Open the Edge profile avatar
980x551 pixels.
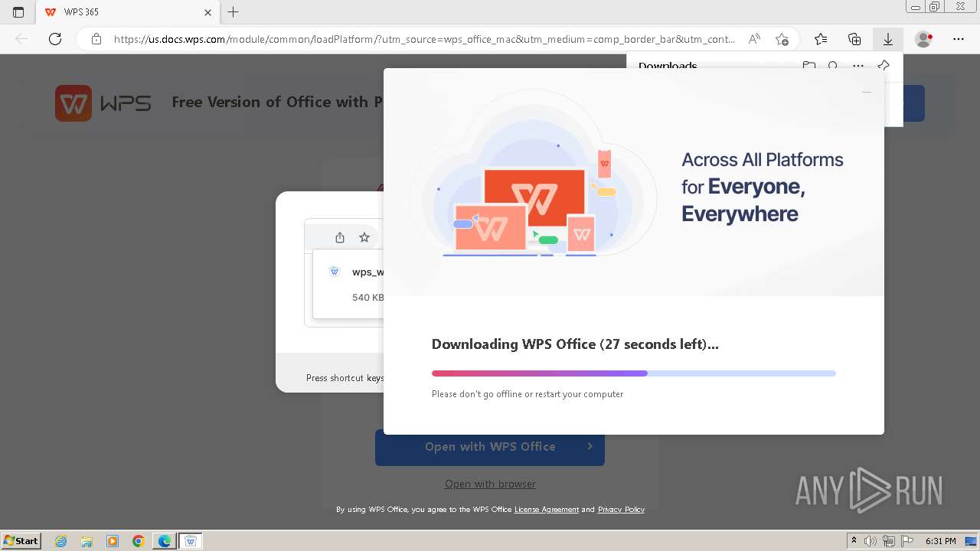tap(924, 39)
